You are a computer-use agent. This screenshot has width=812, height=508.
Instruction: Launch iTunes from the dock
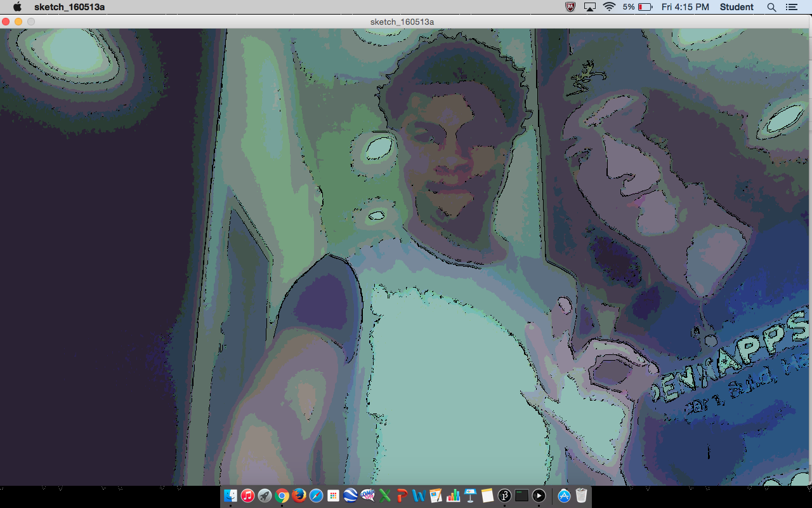(x=247, y=496)
